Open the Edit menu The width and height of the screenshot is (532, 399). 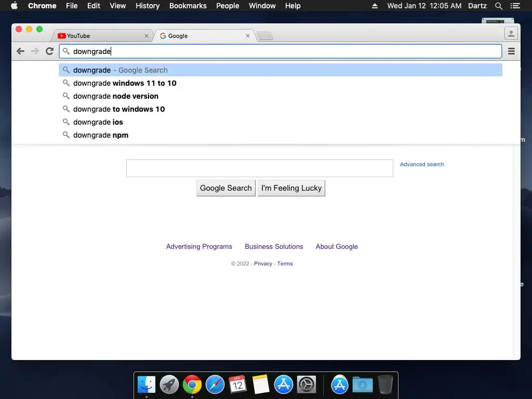click(94, 6)
